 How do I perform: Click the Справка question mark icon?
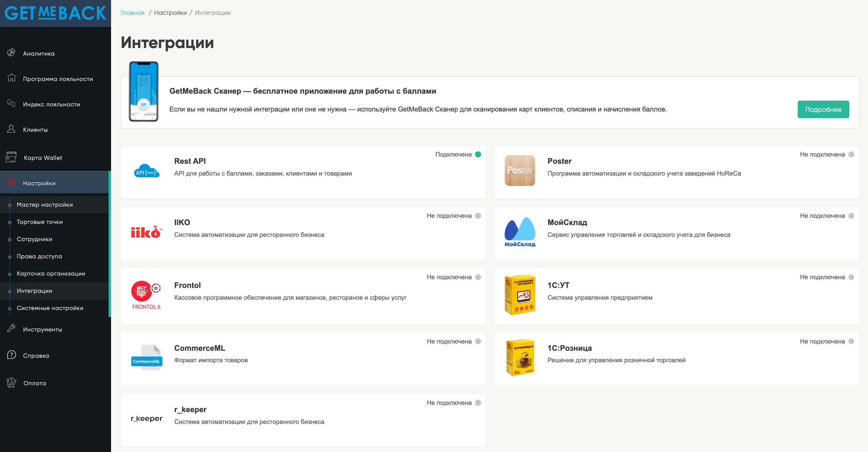[x=11, y=355]
